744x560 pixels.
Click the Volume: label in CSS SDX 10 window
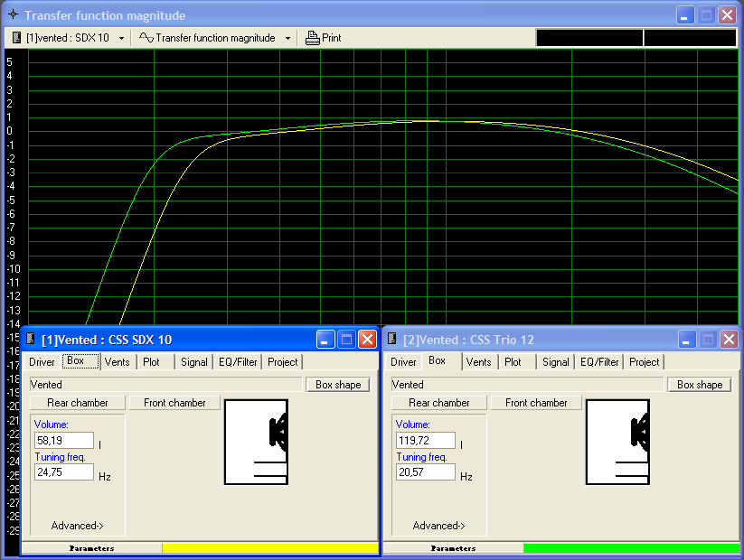click(52, 425)
